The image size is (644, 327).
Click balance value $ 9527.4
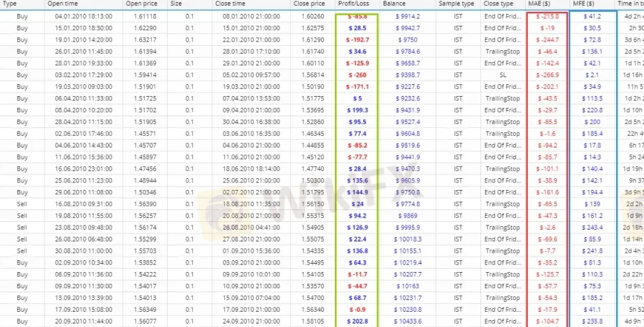click(x=408, y=122)
